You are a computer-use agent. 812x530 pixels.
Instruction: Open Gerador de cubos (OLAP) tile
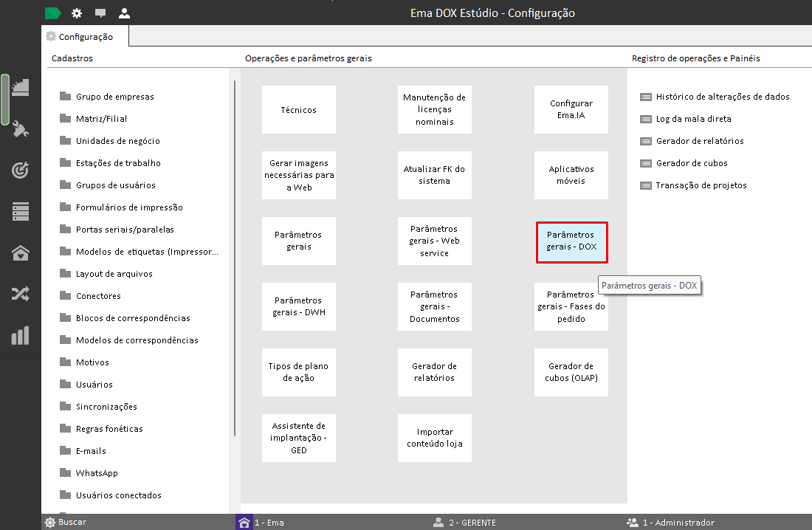pyautogui.click(x=571, y=373)
